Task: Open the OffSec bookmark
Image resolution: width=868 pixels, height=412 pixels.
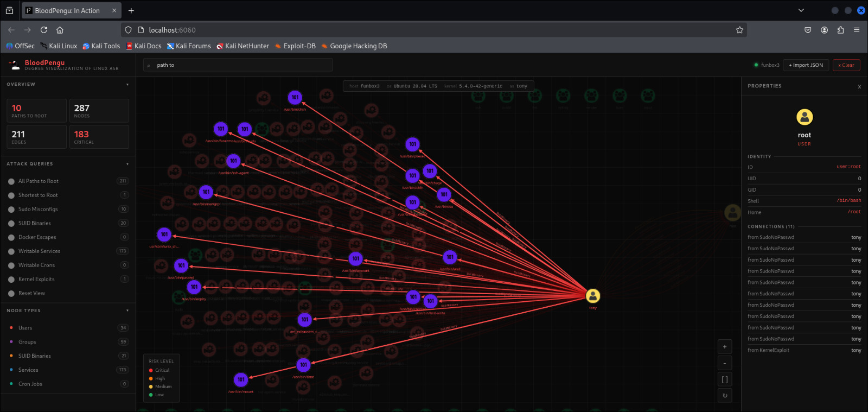Action: click(20, 46)
